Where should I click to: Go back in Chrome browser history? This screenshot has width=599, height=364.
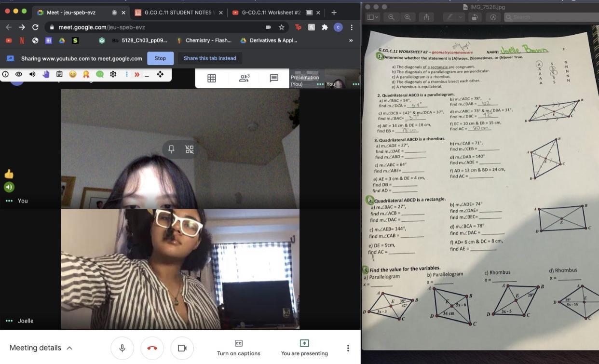click(8, 27)
